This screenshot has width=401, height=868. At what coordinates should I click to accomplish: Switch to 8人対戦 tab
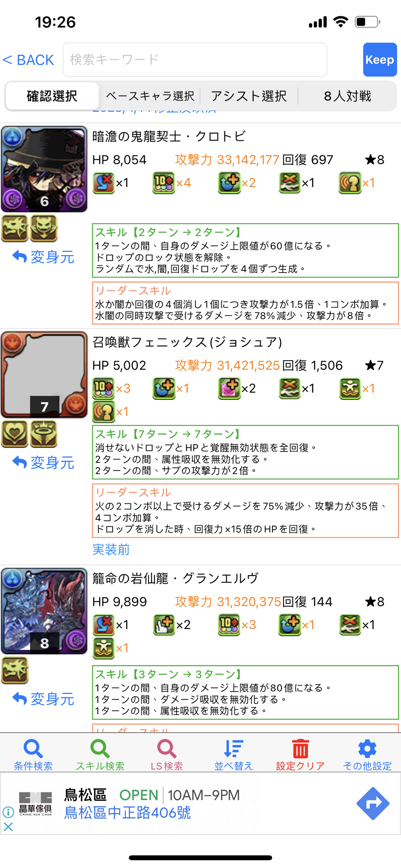tap(348, 96)
